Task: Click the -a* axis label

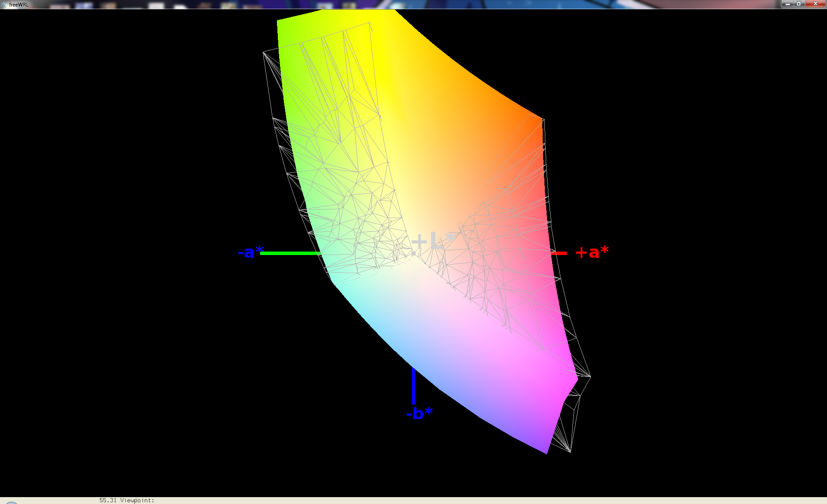Action: pos(250,252)
